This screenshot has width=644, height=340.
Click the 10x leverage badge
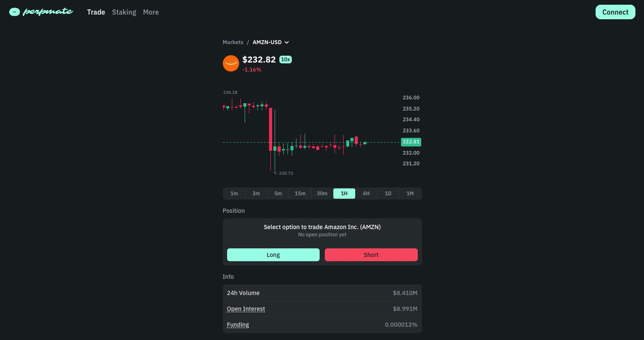[x=285, y=60]
